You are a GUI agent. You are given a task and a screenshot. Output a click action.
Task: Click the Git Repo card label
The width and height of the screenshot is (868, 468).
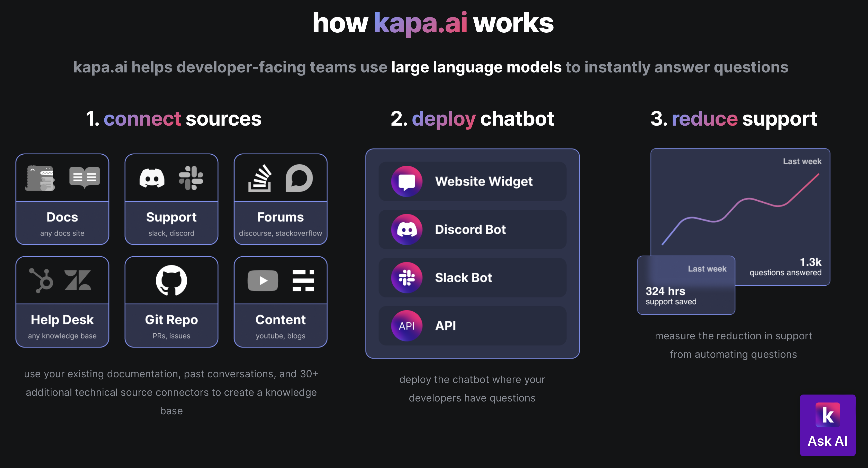[171, 320]
